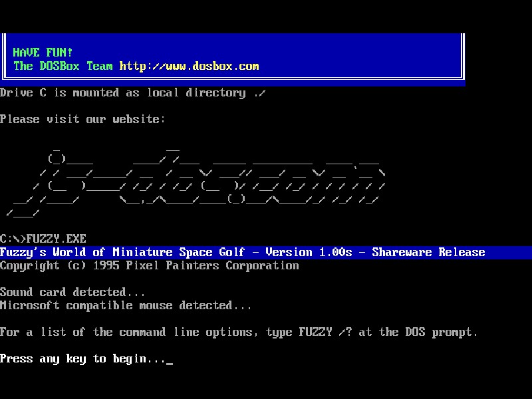
Task: Click 'Please visit our website:' text
Action: (x=82, y=119)
